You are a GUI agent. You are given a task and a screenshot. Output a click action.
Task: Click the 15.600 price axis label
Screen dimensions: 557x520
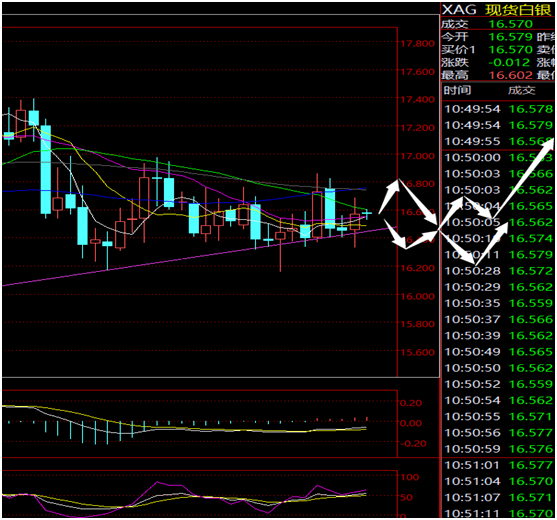[x=418, y=352]
